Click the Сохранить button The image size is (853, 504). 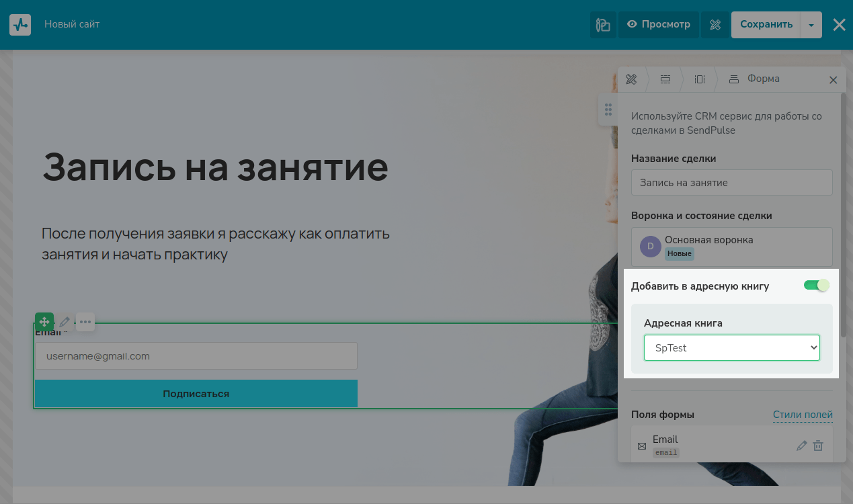(x=766, y=25)
